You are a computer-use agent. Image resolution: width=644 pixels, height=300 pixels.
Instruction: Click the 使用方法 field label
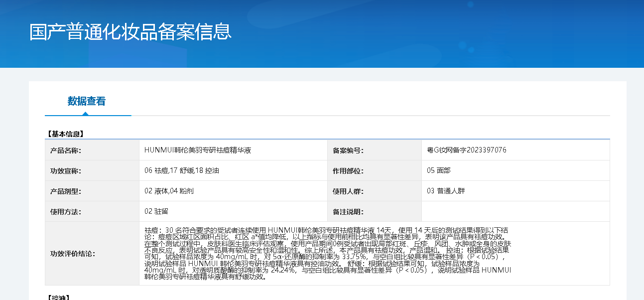tap(66, 212)
